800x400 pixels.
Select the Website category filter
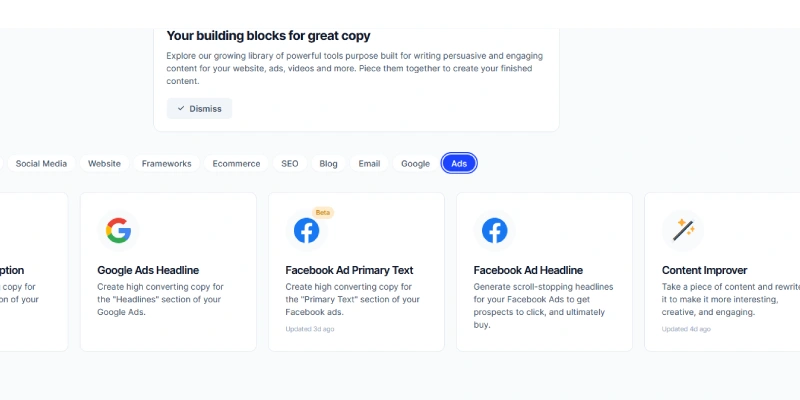point(105,164)
